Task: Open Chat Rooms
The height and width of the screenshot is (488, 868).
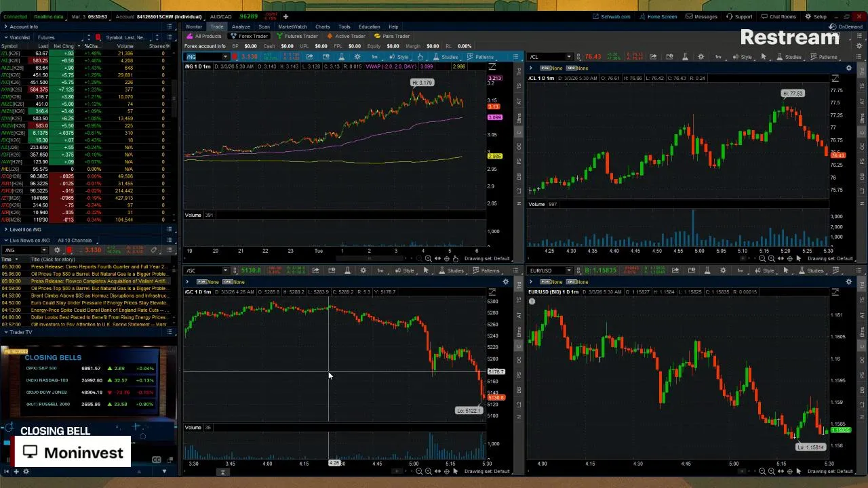Action: (778, 16)
